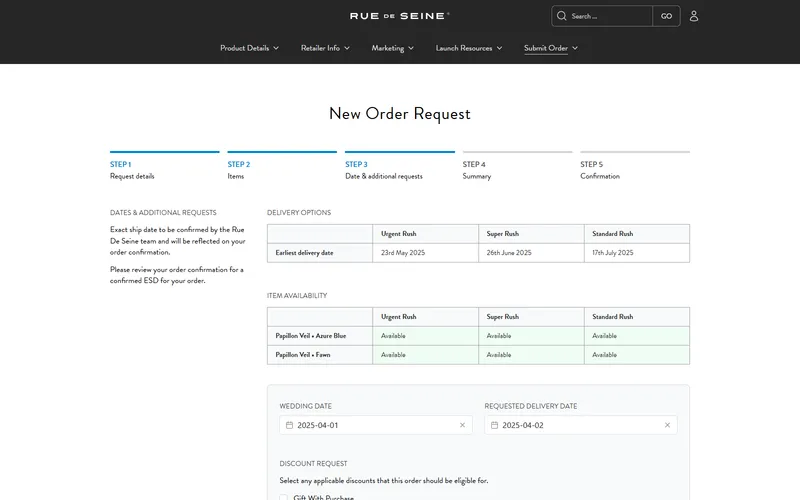
Task: Click the Rue de Seine logo
Action: pos(399,16)
